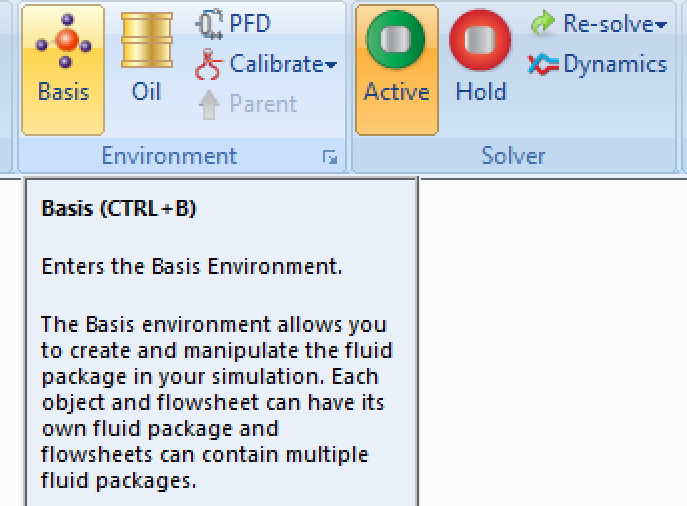Click the Solver group caption

pyautogui.click(x=513, y=156)
